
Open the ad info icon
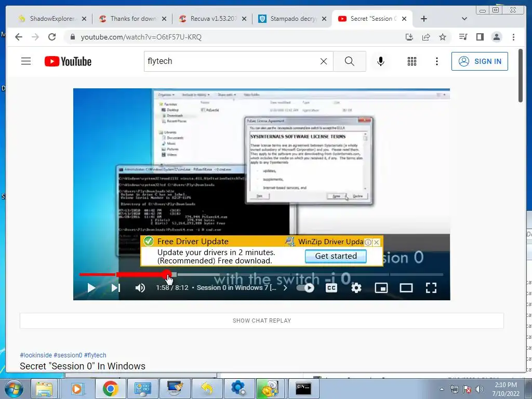tap(368, 242)
